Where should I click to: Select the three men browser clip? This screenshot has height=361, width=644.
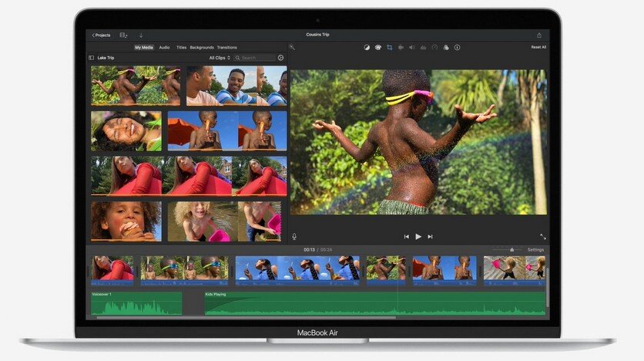pos(236,86)
